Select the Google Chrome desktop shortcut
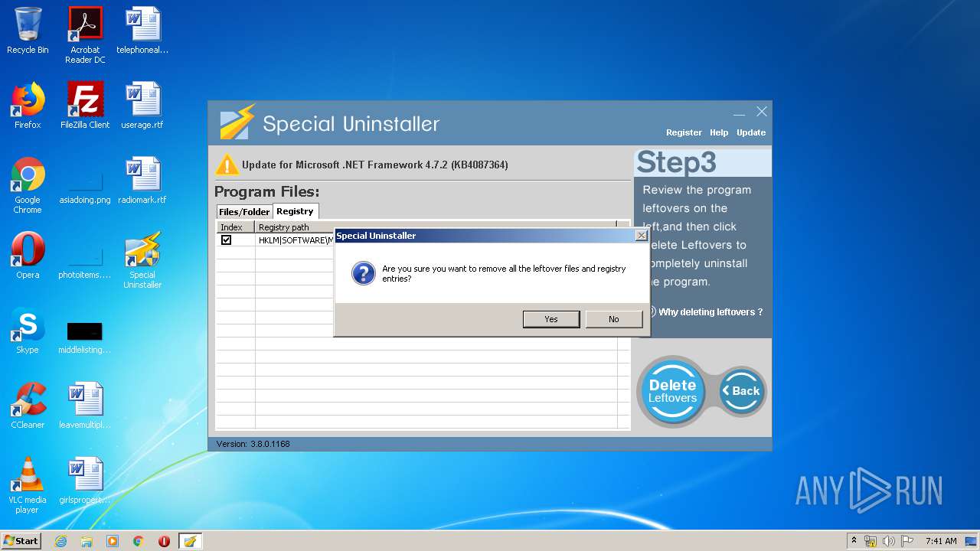This screenshot has width=980, height=551. point(28,185)
